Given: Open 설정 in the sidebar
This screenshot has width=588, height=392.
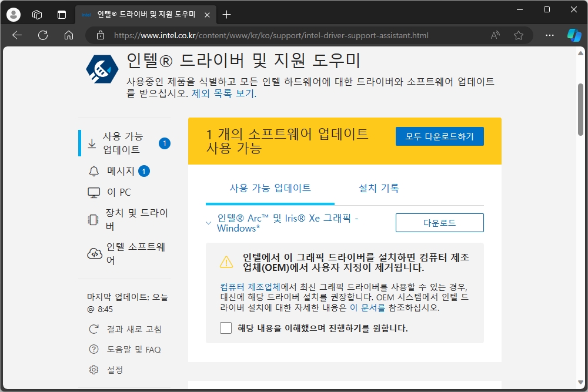Looking at the screenshot, I should click(x=115, y=370).
